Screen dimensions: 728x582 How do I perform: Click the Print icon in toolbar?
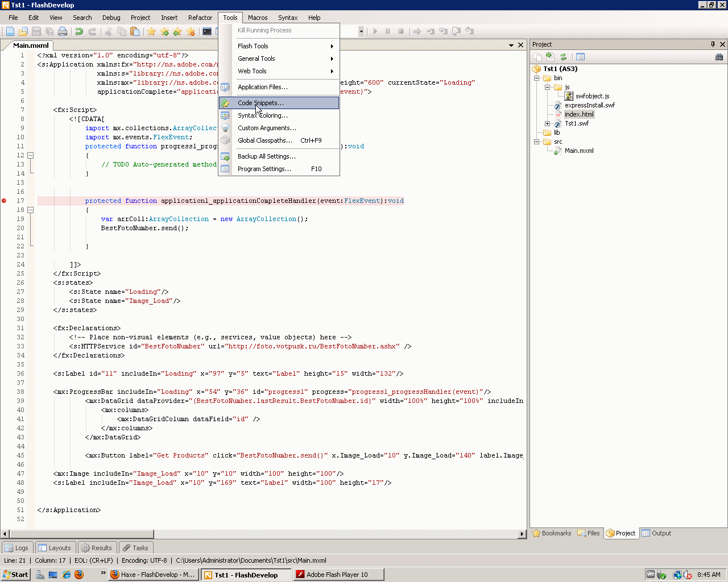pos(63,32)
